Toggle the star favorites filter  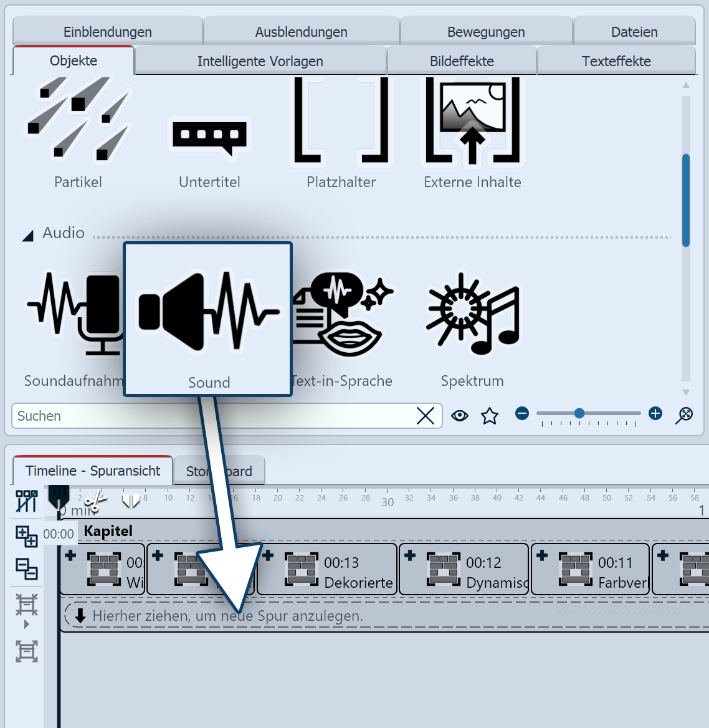pos(490,416)
